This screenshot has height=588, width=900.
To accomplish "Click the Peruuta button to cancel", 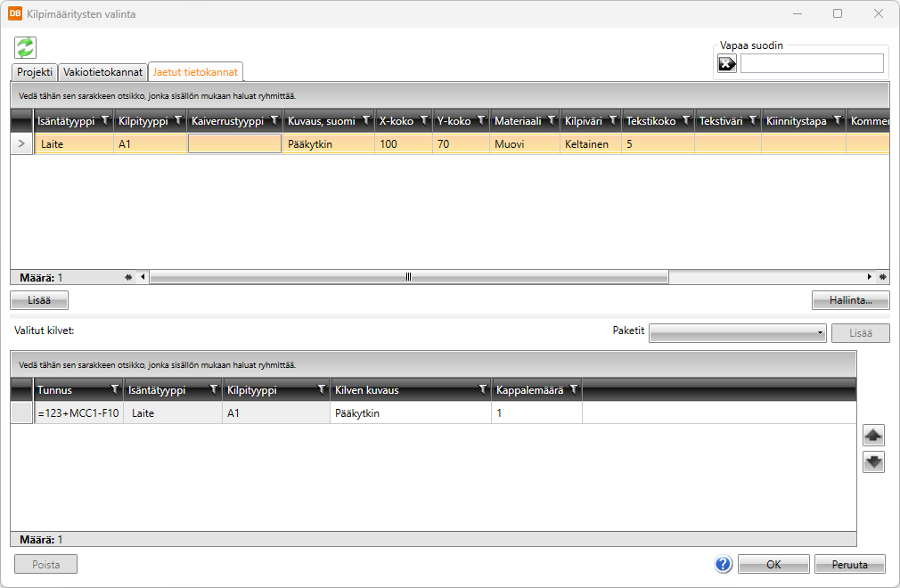I will (x=849, y=564).
